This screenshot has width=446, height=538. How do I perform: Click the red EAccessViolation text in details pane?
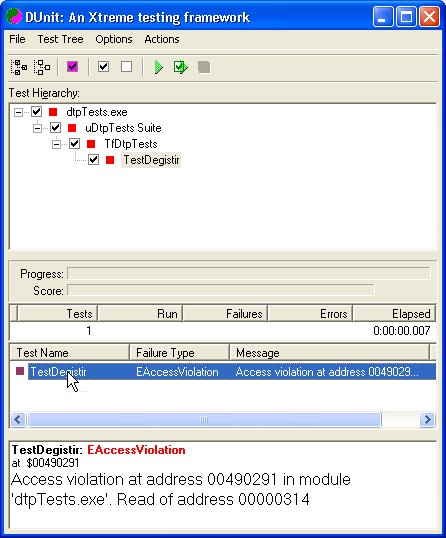click(136, 450)
